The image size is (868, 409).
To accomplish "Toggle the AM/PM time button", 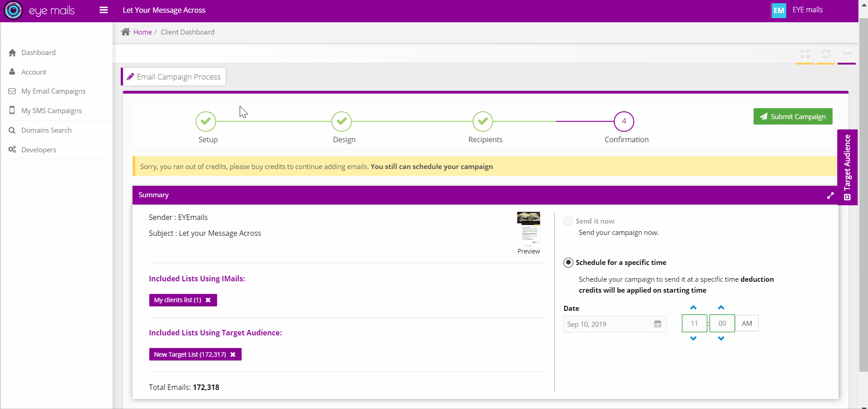I will pos(746,324).
